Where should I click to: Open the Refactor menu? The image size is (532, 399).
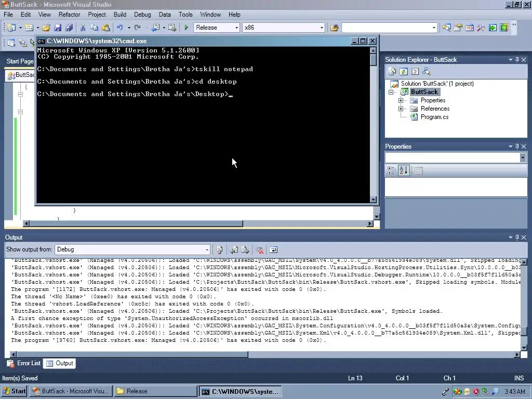click(70, 15)
